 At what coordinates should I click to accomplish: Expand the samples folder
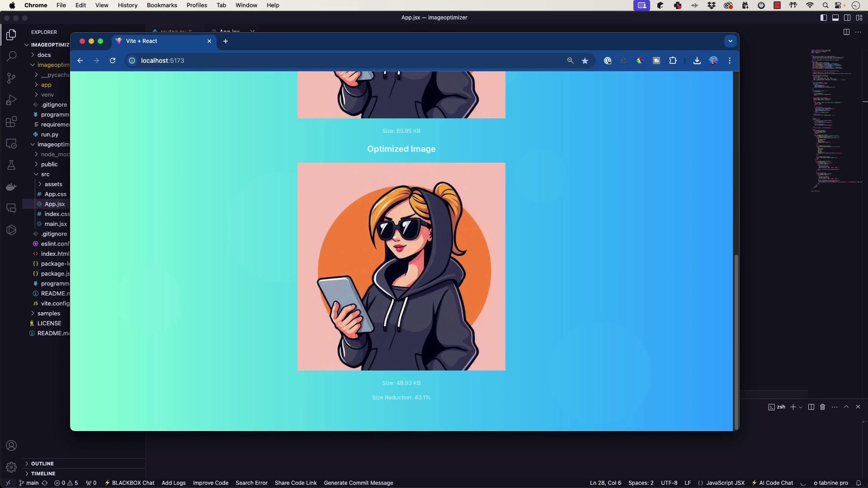pos(48,313)
